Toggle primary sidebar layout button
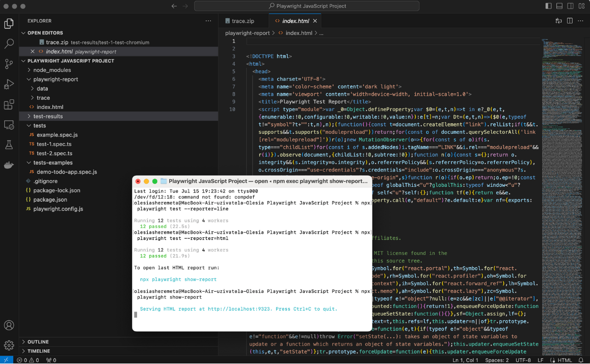This screenshot has width=590, height=364. point(548,6)
